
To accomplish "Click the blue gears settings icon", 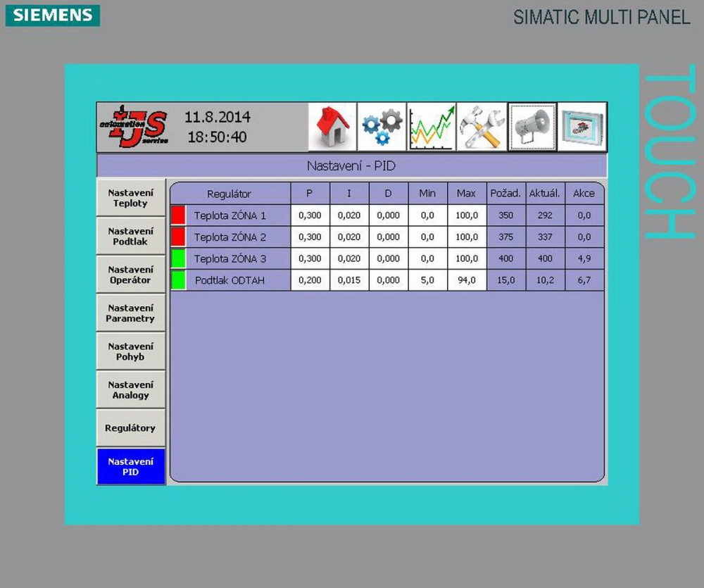I will coord(382,127).
